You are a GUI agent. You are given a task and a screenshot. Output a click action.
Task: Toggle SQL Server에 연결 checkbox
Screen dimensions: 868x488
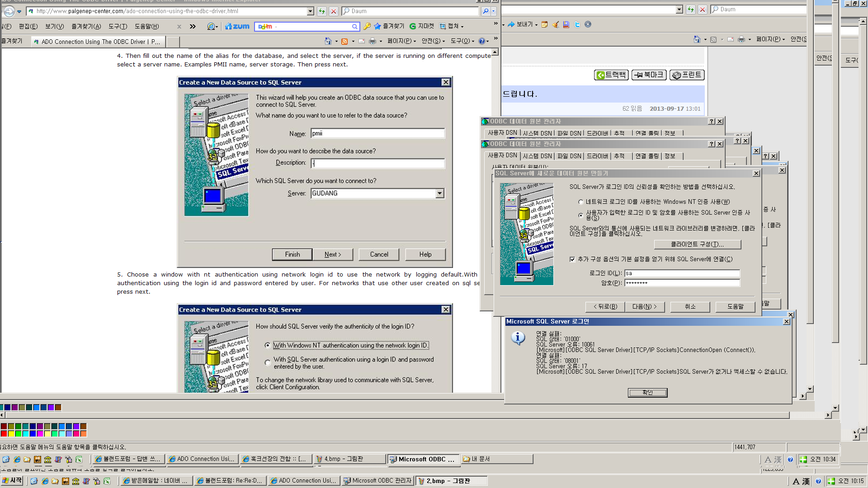(572, 259)
